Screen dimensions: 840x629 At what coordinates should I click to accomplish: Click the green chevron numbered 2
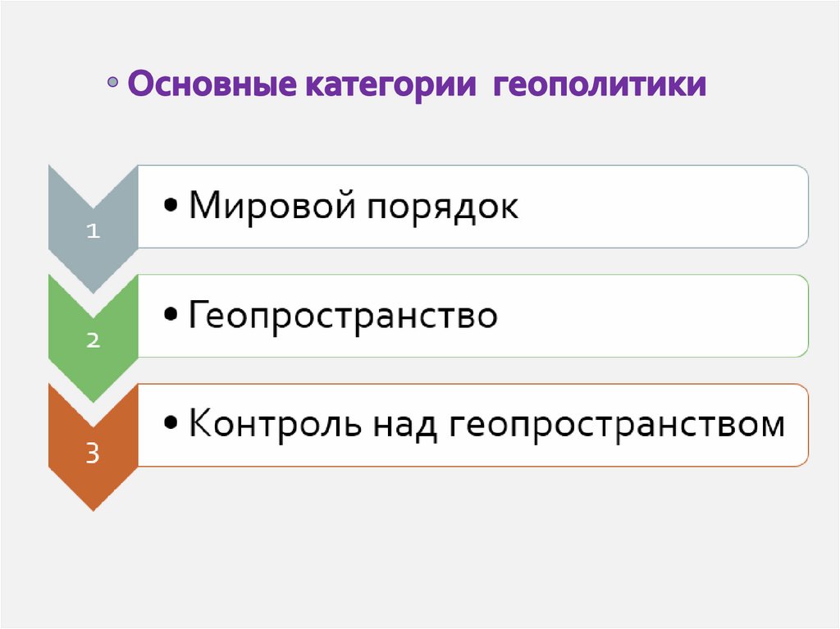coord(93,340)
